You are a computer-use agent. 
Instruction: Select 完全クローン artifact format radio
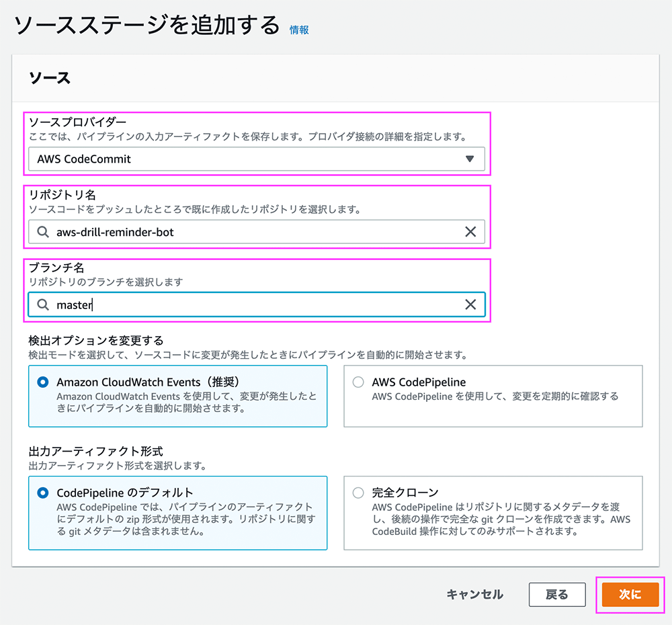click(x=358, y=493)
